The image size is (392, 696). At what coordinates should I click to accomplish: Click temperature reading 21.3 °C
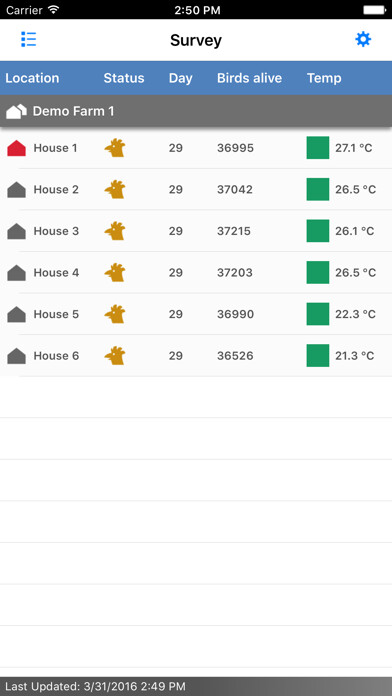(x=355, y=356)
